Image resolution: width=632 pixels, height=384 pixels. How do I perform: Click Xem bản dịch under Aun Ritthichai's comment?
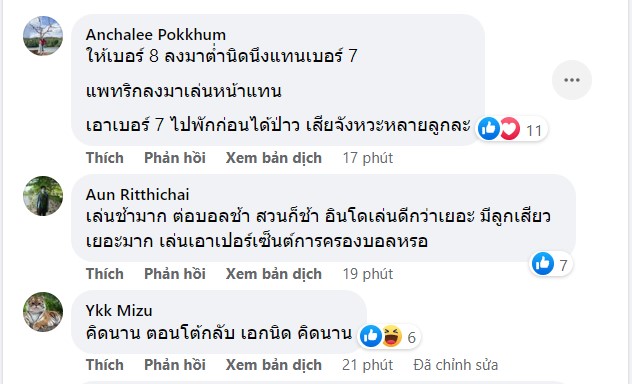[274, 274]
